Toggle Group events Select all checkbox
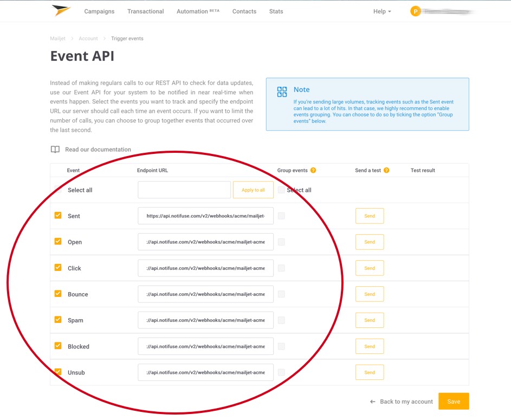 pos(281,190)
